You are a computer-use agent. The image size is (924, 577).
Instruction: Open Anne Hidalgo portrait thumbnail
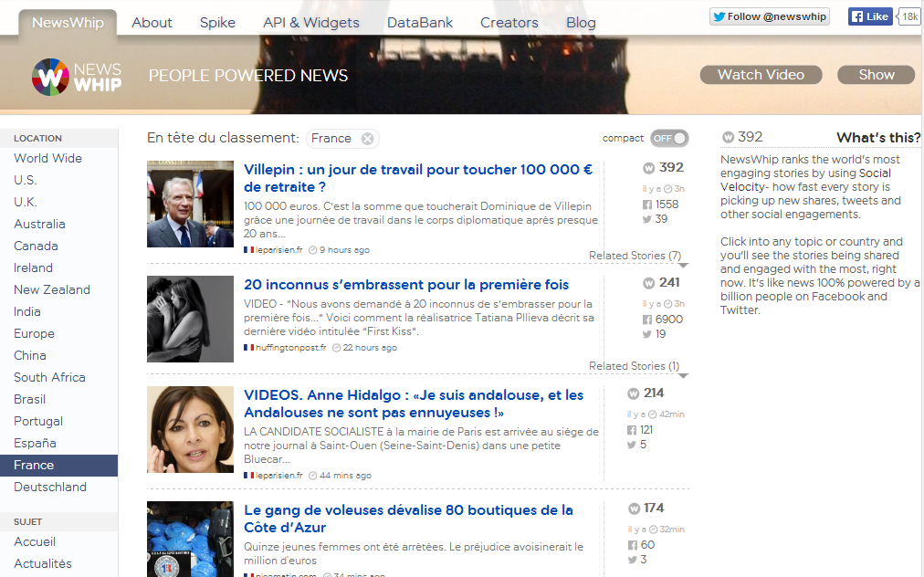coord(190,429)
